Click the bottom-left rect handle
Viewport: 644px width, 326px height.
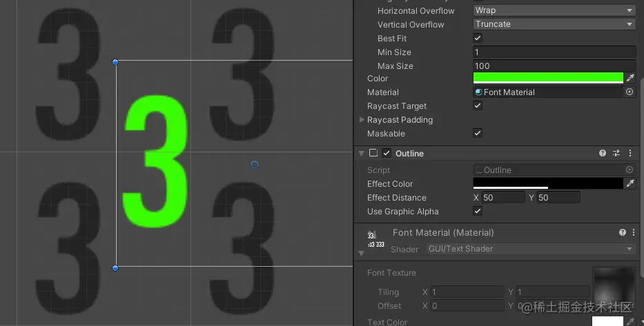point(115,268)
